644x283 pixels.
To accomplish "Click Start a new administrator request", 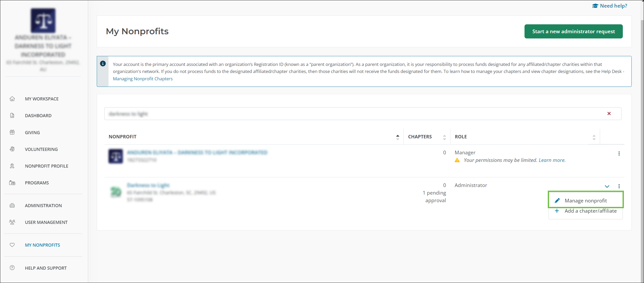I will tap(573, 31).
